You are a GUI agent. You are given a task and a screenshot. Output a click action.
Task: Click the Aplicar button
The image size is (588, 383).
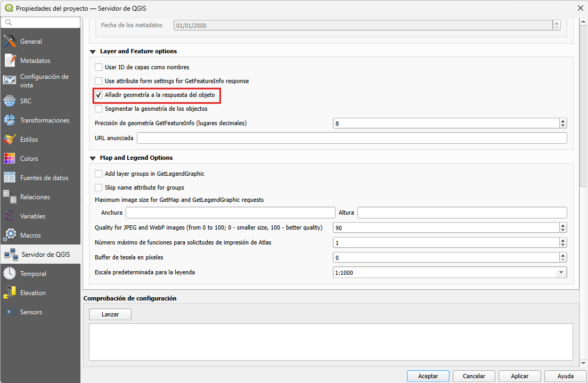coord(519,376)
